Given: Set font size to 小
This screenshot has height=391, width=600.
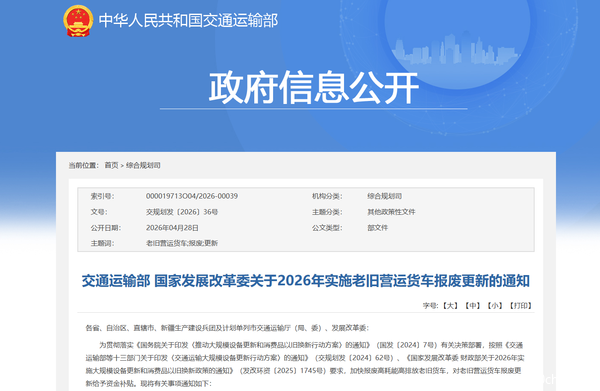Looking at the screenshot, I should coord(495,306).
